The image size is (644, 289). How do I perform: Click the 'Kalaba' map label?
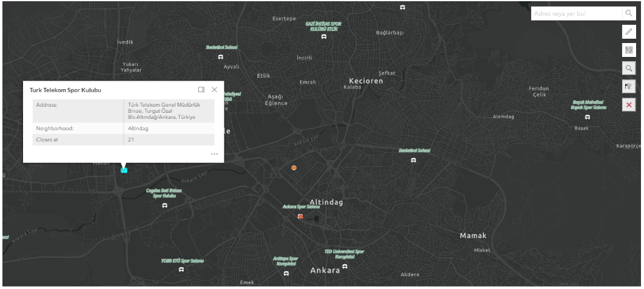tap(352, 87)
